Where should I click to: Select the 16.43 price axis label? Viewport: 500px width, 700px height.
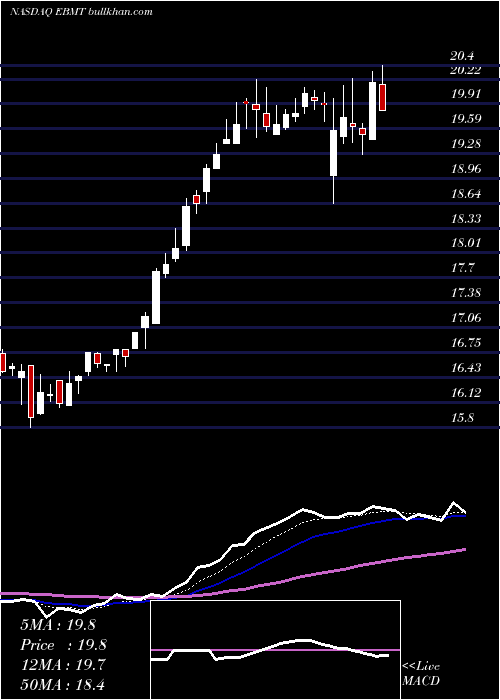click(466, 368)
